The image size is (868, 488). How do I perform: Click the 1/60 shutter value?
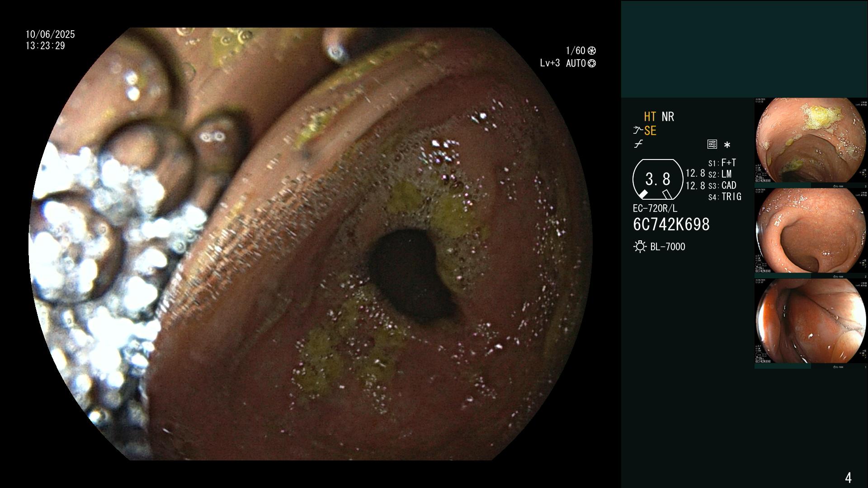(x=576, y=51)
